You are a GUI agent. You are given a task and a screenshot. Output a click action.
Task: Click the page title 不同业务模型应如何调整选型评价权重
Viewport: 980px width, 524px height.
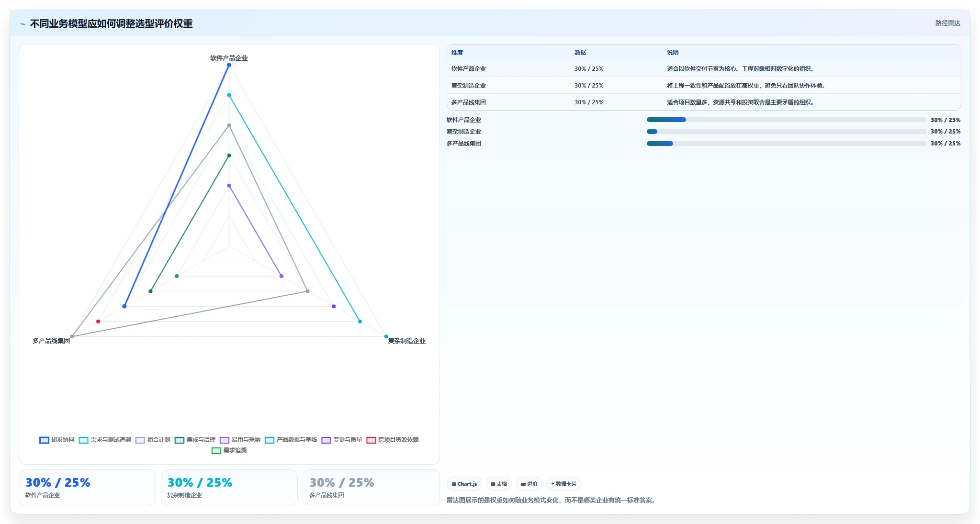tap(111, 24)
